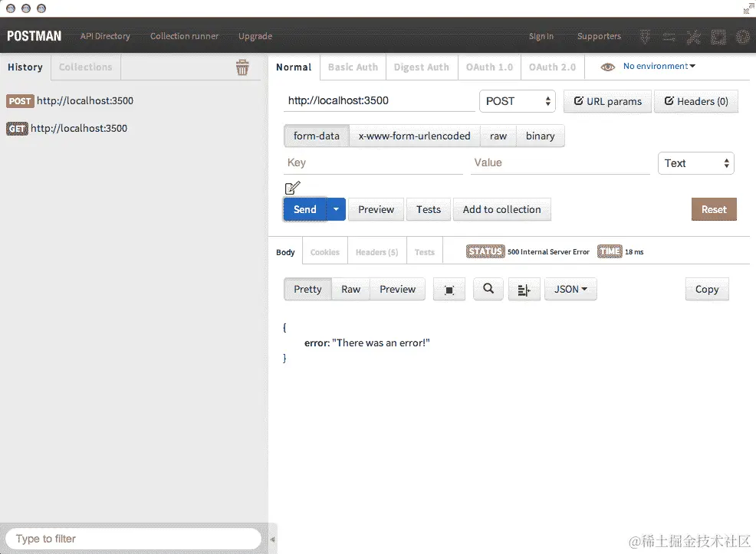The width and height of the screenshot is (756, 554).
Task: Open the Text value type dropdown
Action: coord(695,163)
